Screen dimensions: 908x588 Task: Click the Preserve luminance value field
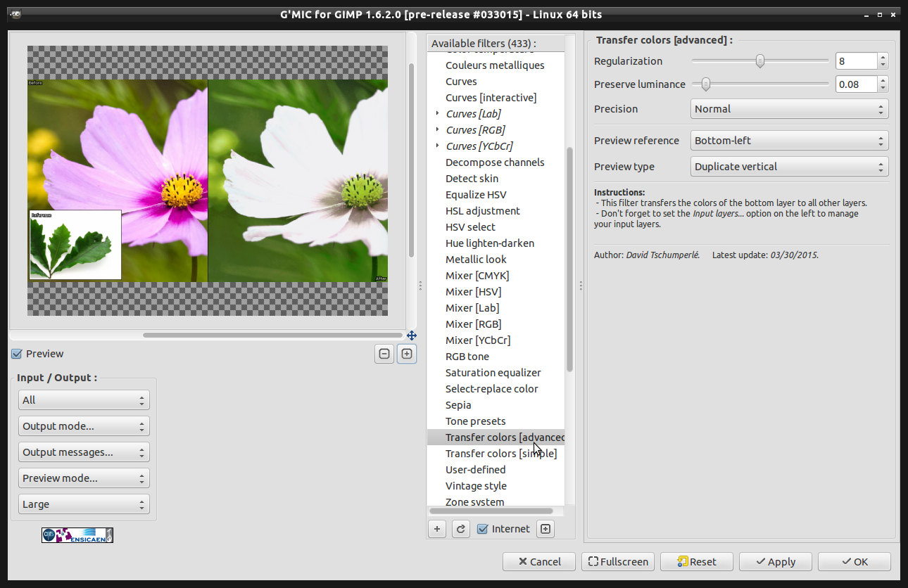point(857,84)
